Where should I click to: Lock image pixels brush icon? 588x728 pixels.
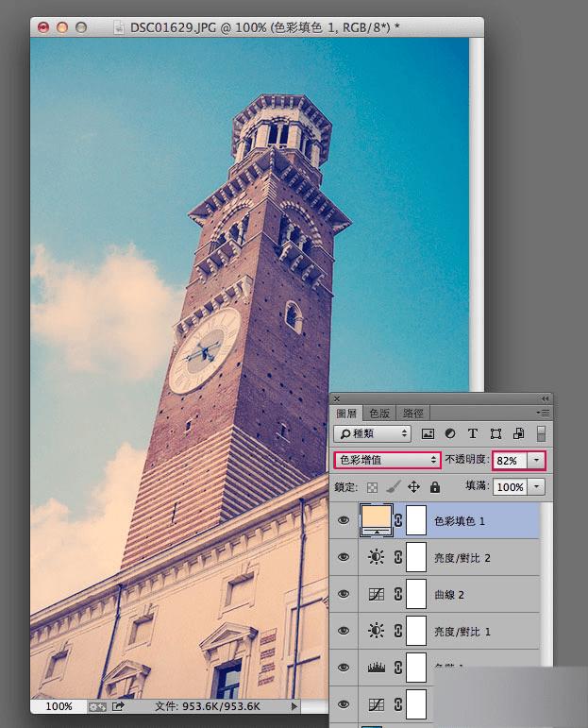click(x=393, y=487)
